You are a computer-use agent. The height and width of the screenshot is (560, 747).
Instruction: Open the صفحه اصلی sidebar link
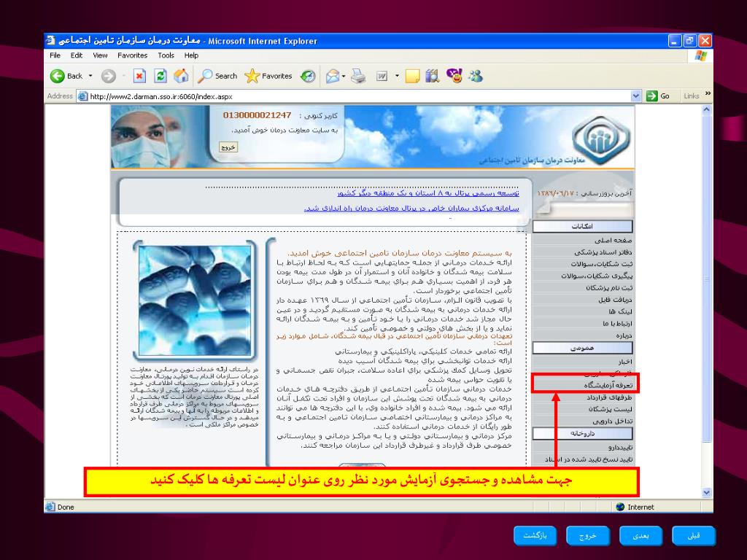pyautogui.click(x=613, y=240)
